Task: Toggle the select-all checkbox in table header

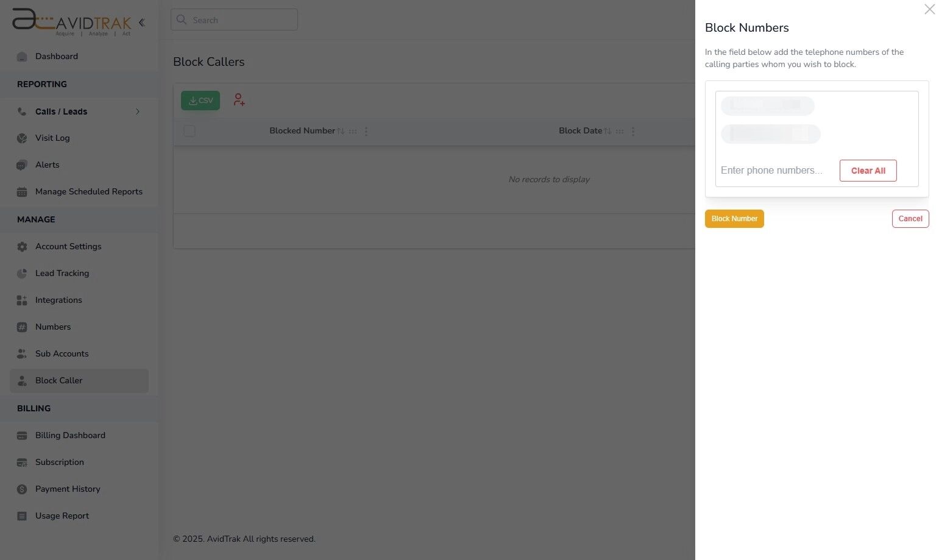Action: tap(190, 131)
